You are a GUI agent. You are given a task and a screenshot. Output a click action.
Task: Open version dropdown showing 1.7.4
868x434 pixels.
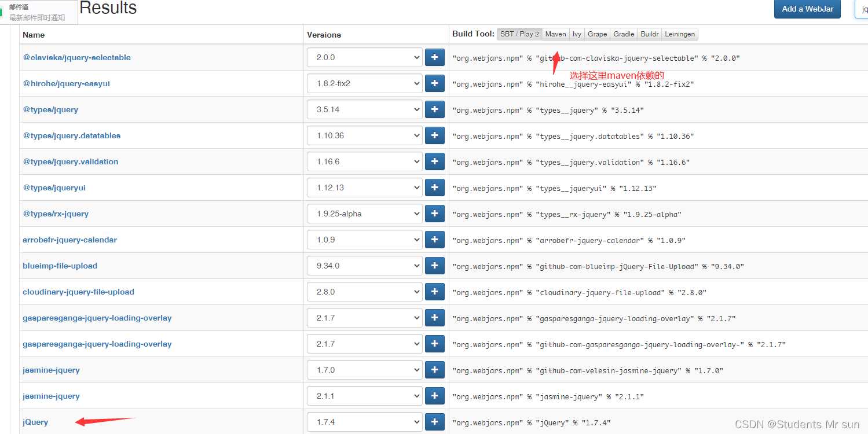(x=365, y=422)
